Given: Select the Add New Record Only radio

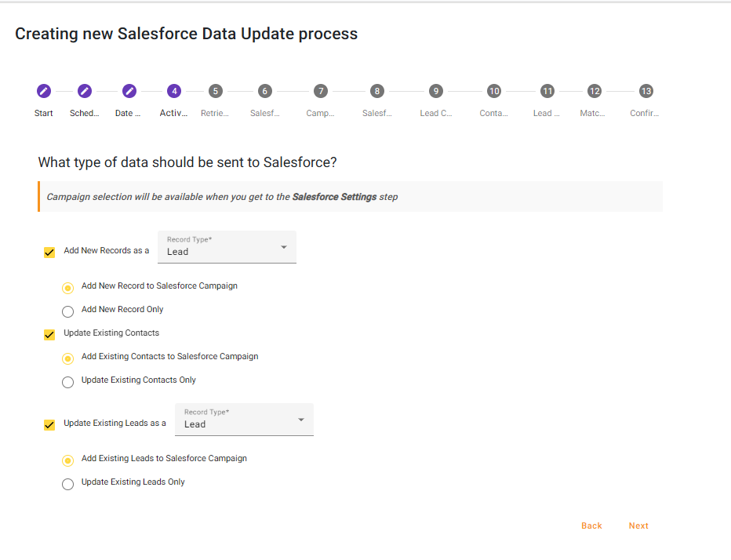Looking at the screenshot, I should 68,311.
